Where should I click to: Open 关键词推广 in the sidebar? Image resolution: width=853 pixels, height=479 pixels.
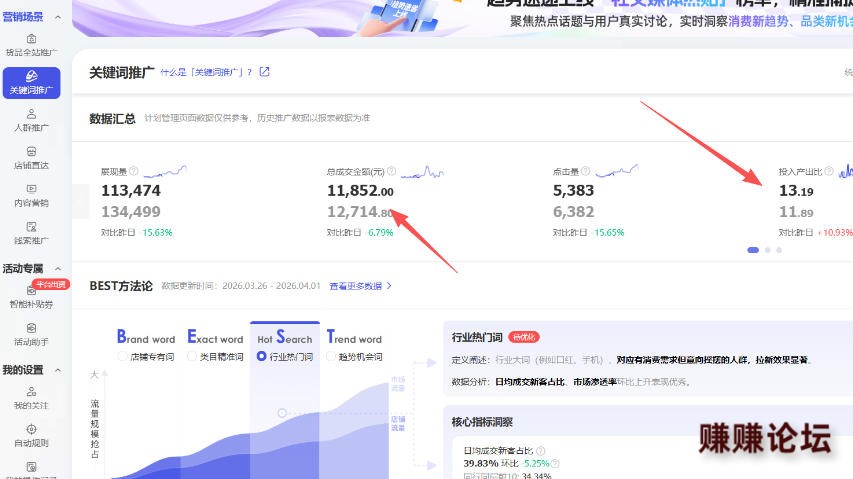tap(31, 83)
